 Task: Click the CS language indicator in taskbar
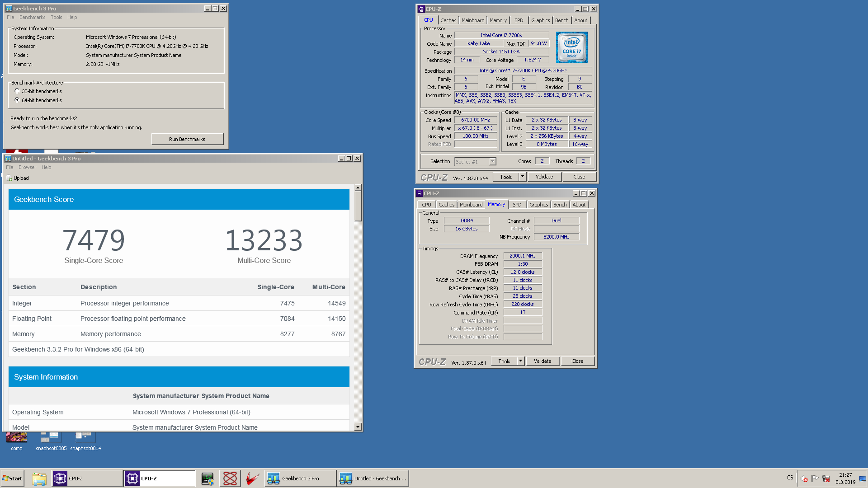click(x=790, y=478)
